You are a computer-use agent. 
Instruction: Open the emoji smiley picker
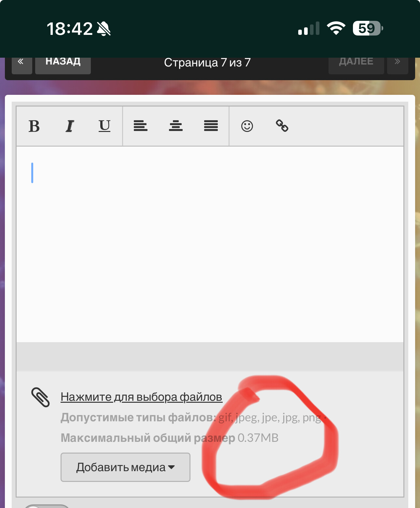click(x=247, y=126)
